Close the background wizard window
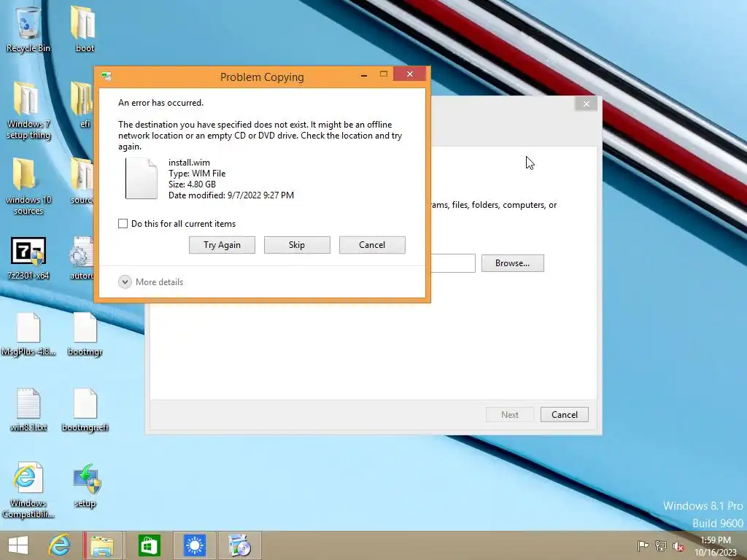This screenshot has height=560, width=747. [587, 104]
